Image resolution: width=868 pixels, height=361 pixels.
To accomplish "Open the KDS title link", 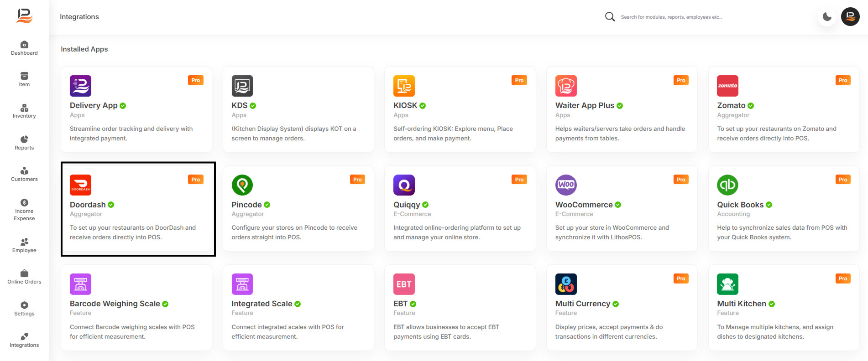I will (239, 105).
